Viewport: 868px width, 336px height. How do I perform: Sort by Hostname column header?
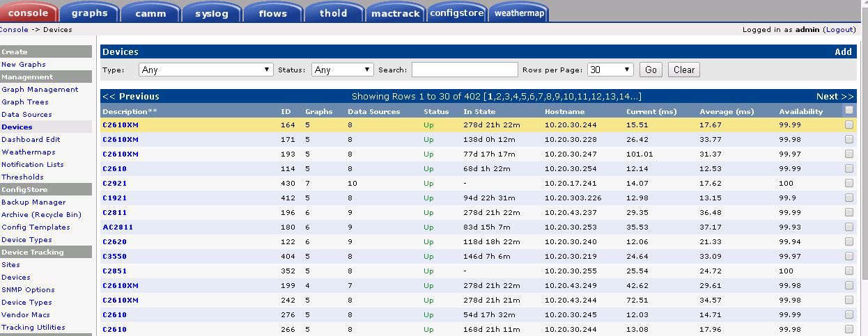[x=564, y=111]
